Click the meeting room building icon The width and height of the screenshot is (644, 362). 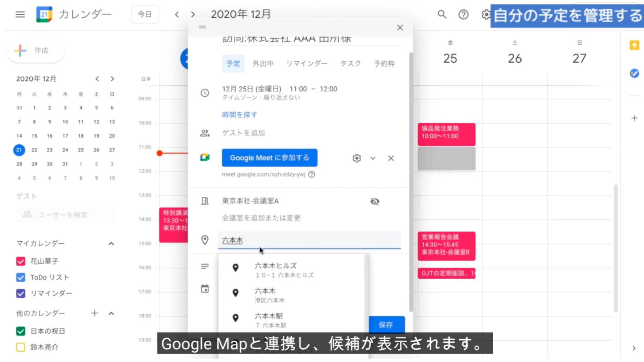pos(205,201)
